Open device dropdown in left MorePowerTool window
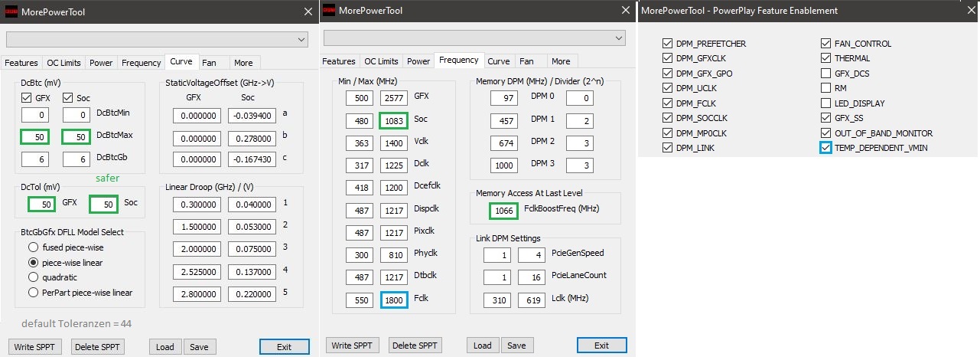 pyautogui.click(x=158, y=38)
